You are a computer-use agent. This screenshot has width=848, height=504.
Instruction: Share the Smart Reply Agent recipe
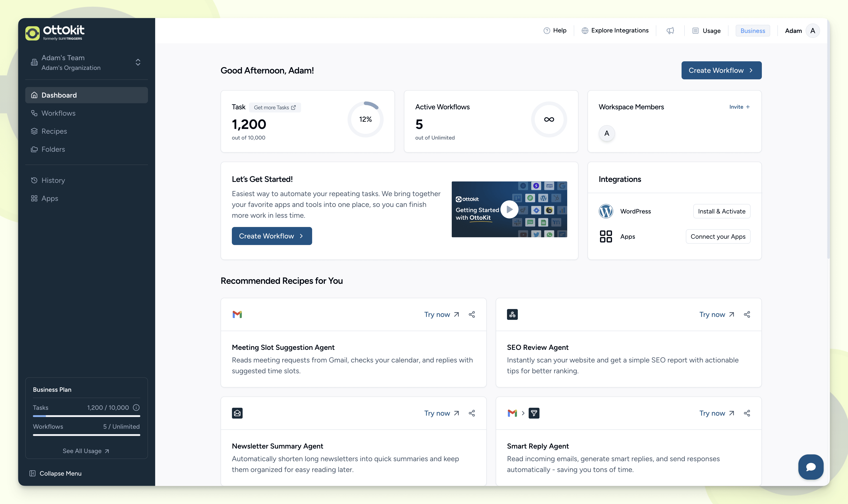pyautogui.click(x=747, y=413)
